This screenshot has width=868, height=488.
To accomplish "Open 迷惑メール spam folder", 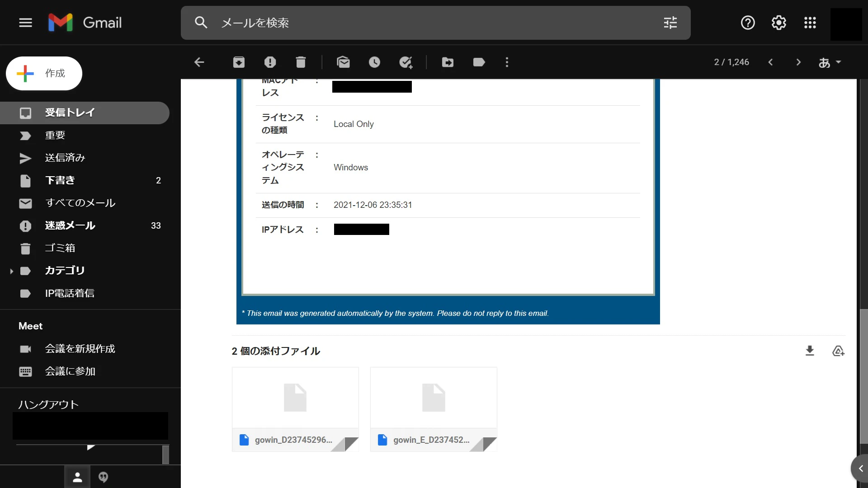I will pos(85,225).
